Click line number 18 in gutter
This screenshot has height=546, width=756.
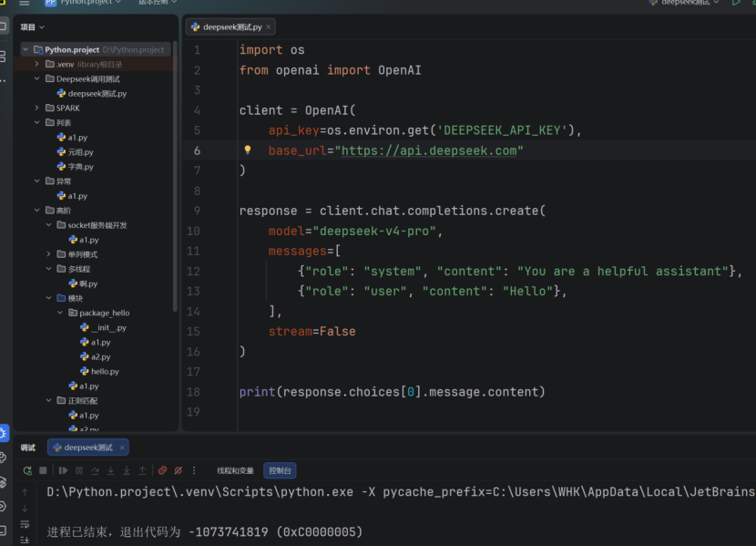[x=193, y=392]
